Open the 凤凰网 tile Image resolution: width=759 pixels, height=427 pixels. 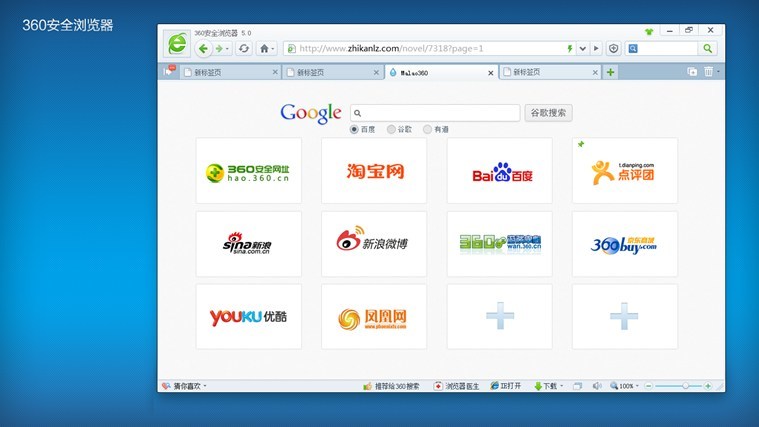[374, 317]
